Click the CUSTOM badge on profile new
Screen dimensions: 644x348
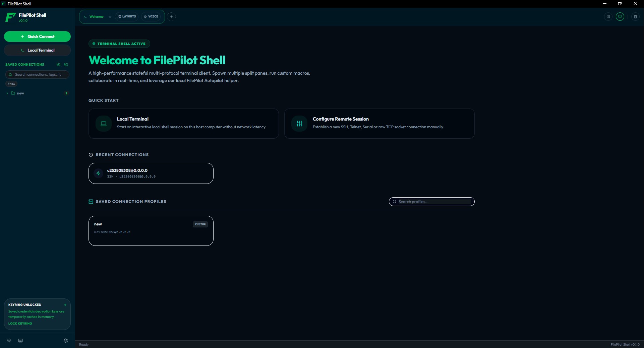pyautogui.click(x=200, y=224)
